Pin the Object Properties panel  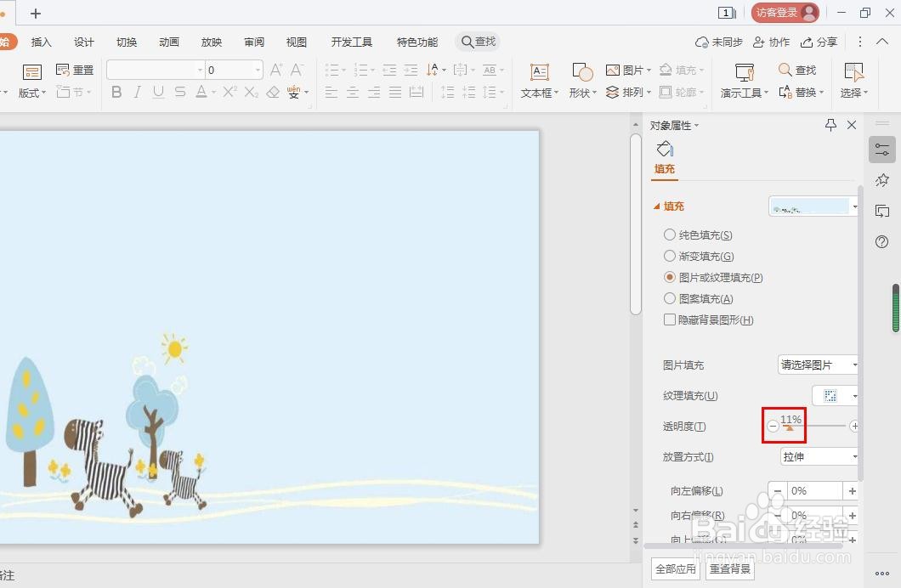pyautogui.click(x=830, y=125)
